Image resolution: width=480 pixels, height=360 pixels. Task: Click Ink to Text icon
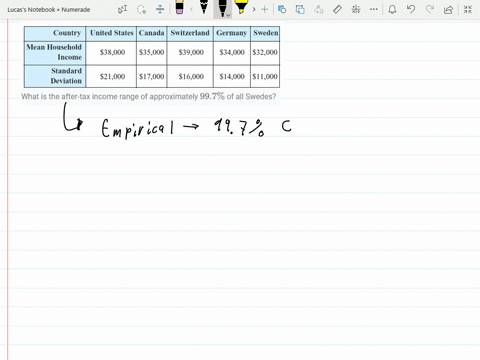(x=318, y=9)
